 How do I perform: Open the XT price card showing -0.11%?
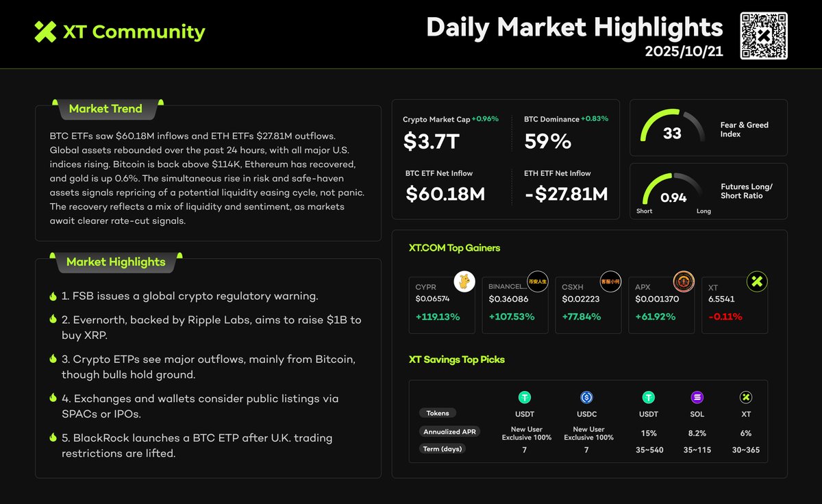[734, 305]
